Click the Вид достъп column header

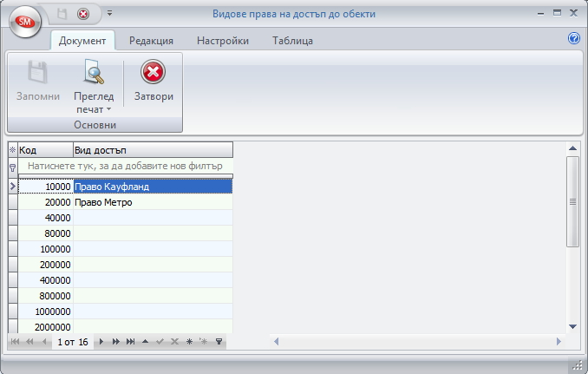pos(153,150)
